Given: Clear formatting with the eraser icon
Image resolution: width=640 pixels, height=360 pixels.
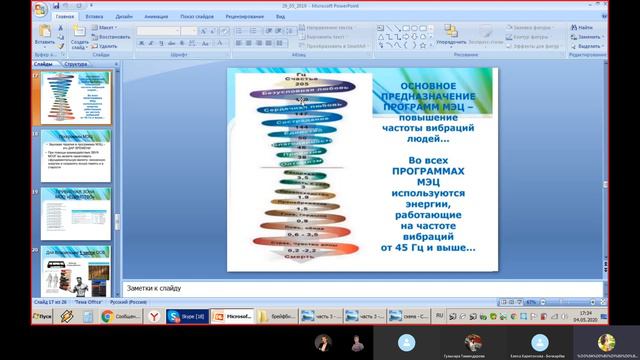Looking at the screenshot, I should tap(224, 31).
